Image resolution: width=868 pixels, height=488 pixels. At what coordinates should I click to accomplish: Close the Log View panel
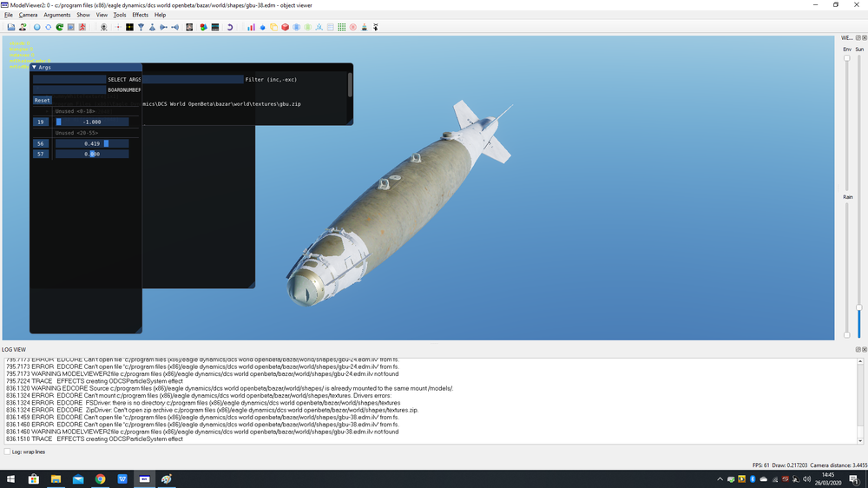pos(865,350)
